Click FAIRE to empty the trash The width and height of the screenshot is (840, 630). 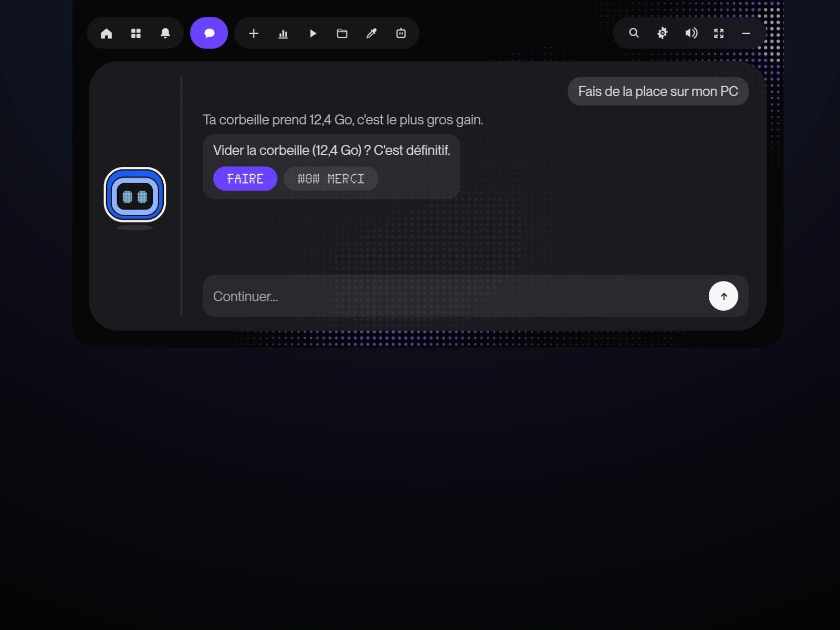(245, 178)
